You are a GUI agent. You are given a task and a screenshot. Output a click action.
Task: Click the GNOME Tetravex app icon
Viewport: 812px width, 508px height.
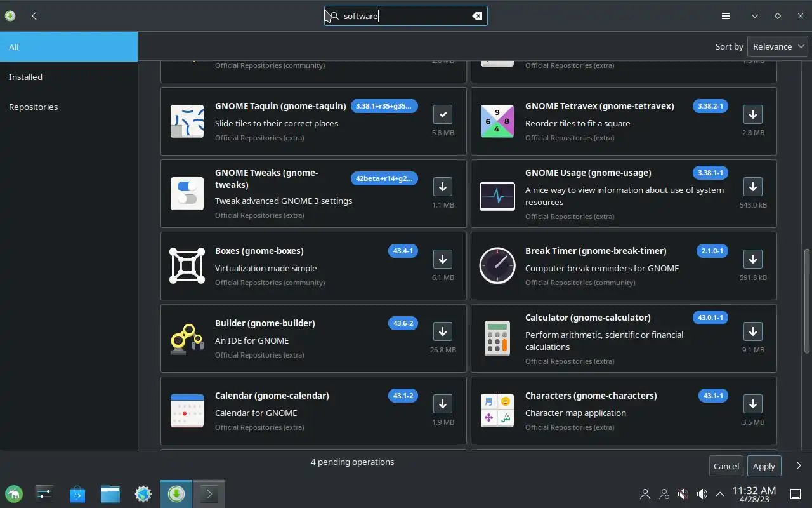tap(497, 121)
